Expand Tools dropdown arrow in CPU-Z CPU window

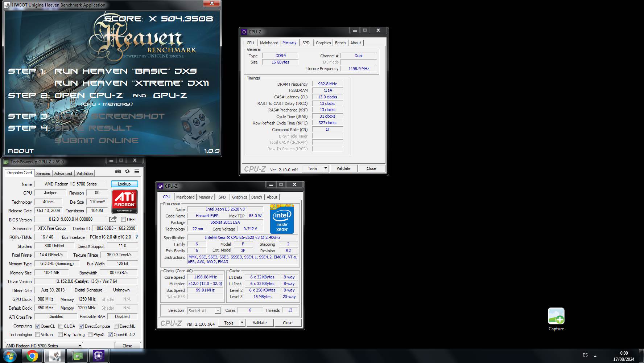point(242,323)
